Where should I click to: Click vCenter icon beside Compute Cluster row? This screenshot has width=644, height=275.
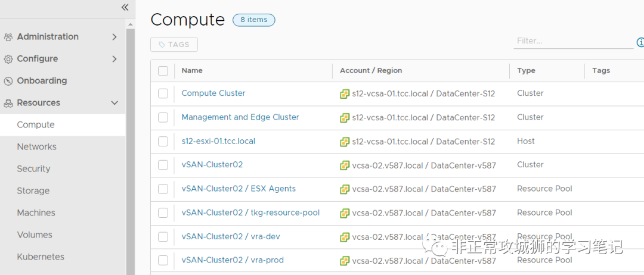345,93
